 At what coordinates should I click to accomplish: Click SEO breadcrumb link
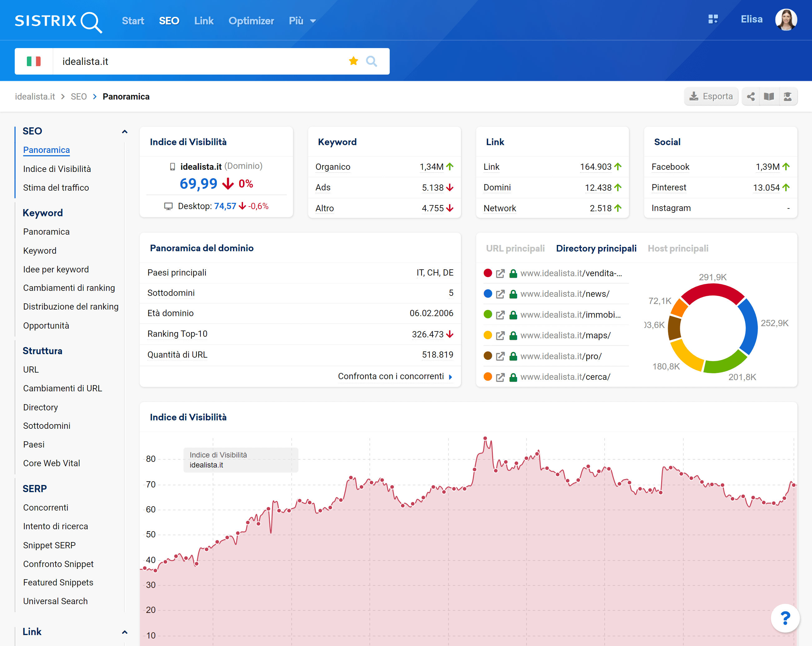(x=79, y=97)
